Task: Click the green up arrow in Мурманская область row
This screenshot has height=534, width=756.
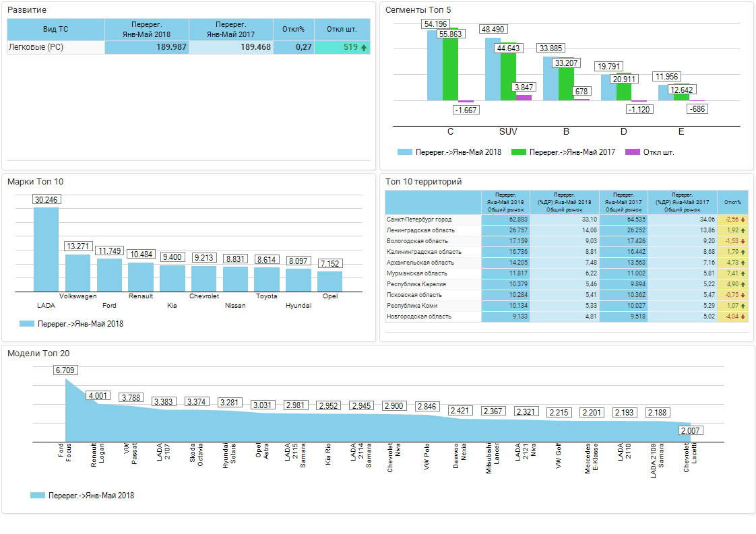Action: click(743, 273)
